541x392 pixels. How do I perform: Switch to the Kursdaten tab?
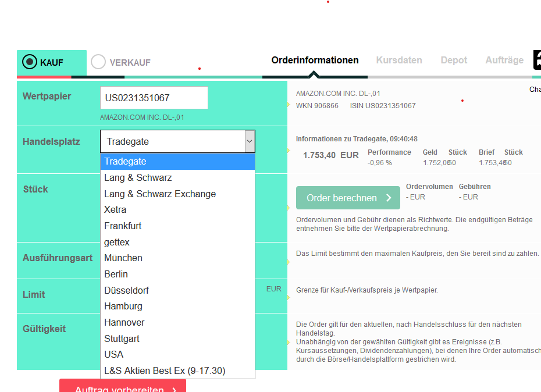coord(399,60)
